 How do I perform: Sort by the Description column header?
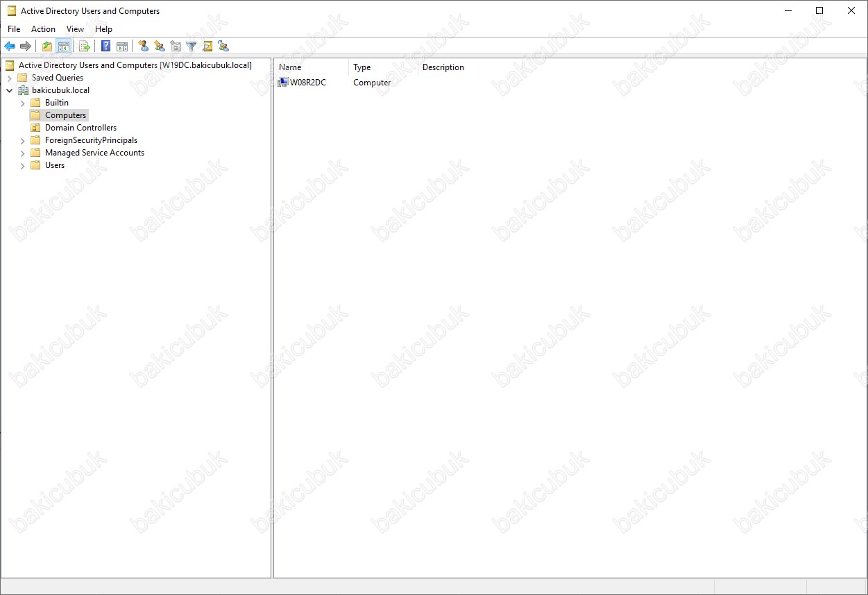(443, 67)
